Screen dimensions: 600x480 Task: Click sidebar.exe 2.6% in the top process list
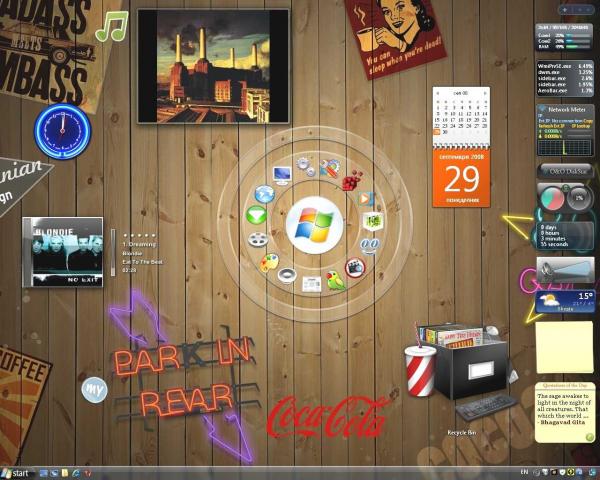point(565,78)
